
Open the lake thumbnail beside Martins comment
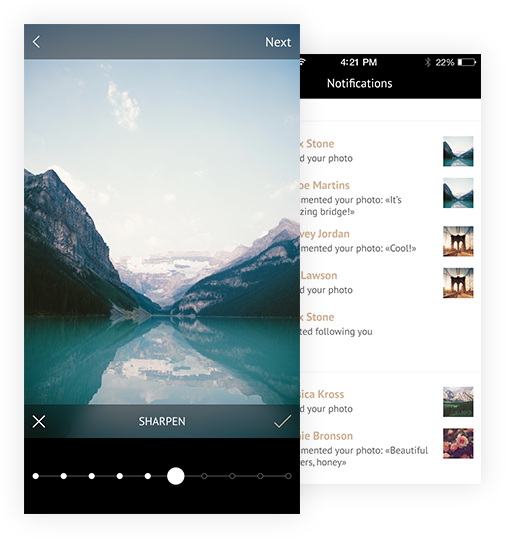(458, 193)
